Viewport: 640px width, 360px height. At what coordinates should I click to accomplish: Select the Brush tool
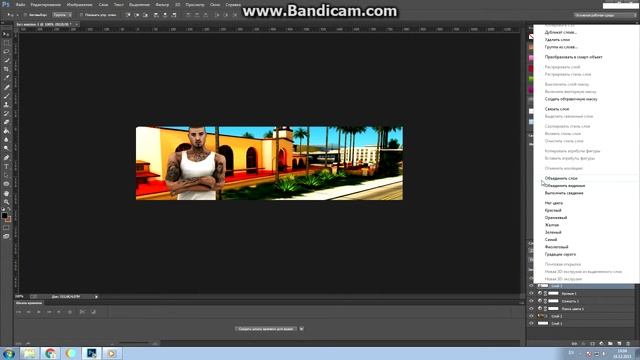(x=6, y=96)
